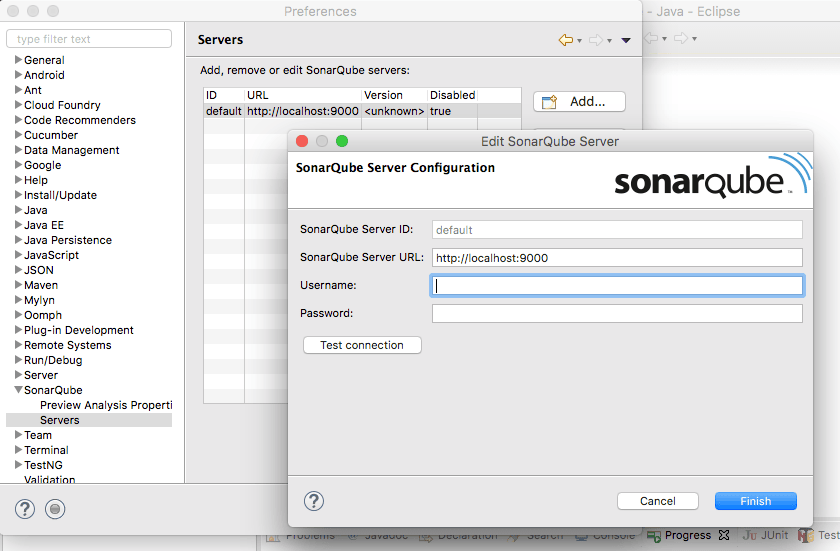This screenshot has width=840, height=551.
Task: Focus the Password input field
Action: pos(617,313)
